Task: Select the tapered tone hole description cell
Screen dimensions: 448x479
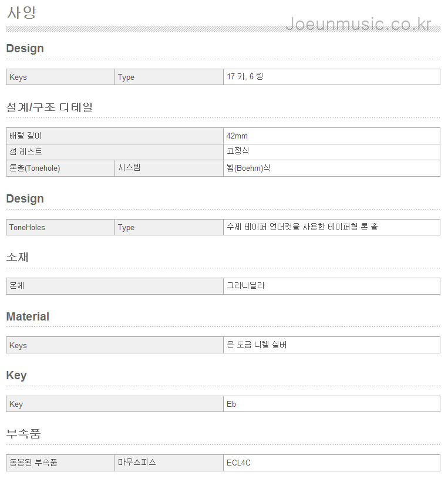Action: (332, 227)
